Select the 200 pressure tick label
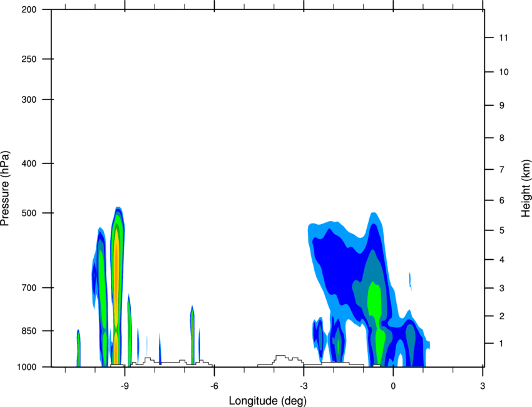The height and width of the screenshot is (407, 532). [29, 9]
